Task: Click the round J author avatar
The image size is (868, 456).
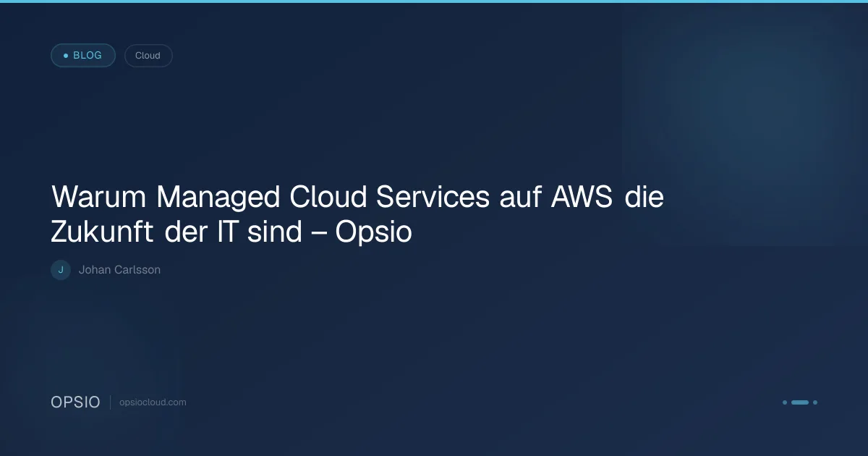Action: point(61,270)
